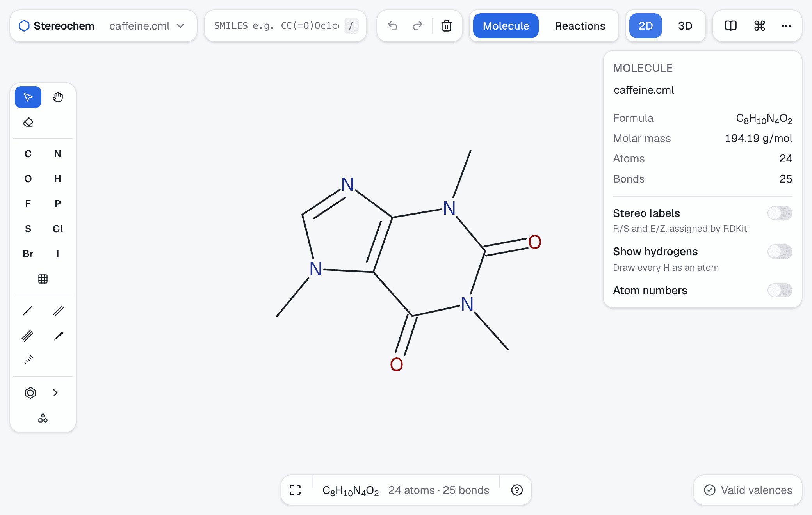Choose Oxygen atom element

pos(28,179)
